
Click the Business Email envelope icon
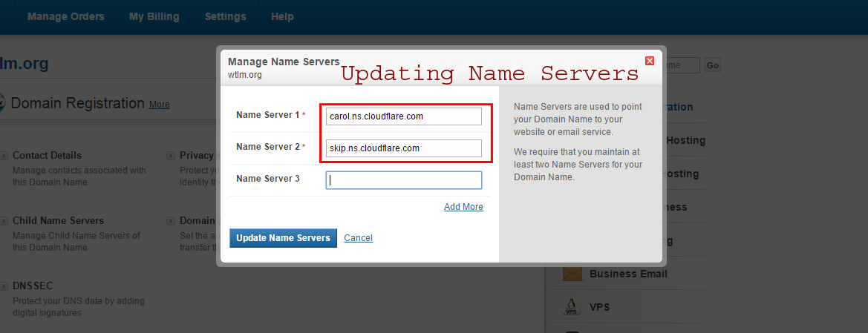[572, 274]
